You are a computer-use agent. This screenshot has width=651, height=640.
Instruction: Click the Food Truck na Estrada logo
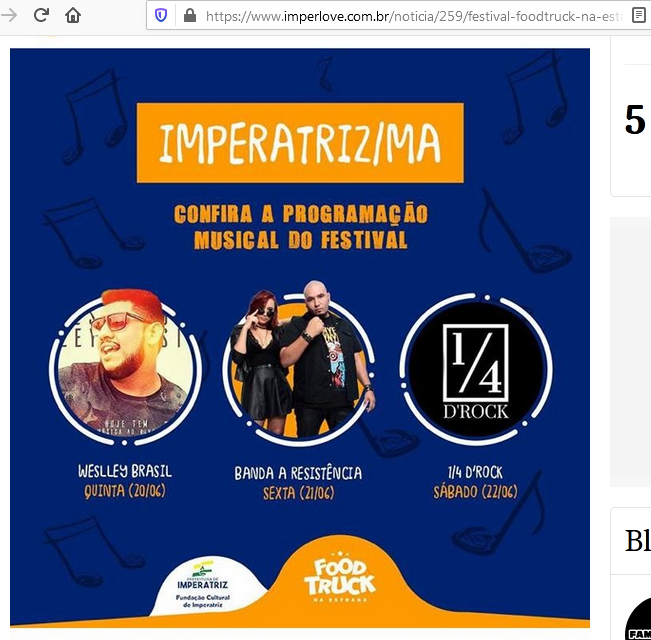point(340,578)
